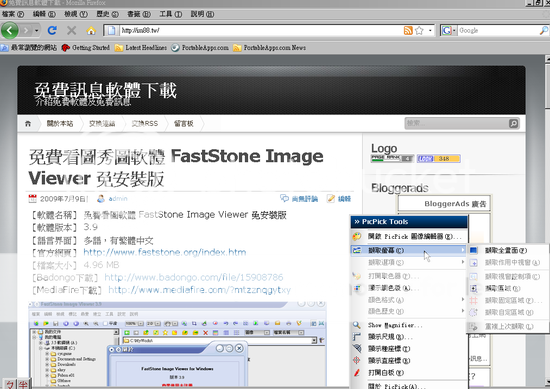550x389 pixels.
Task: Click the Google search magnifier icon
Action: (543, 31)
